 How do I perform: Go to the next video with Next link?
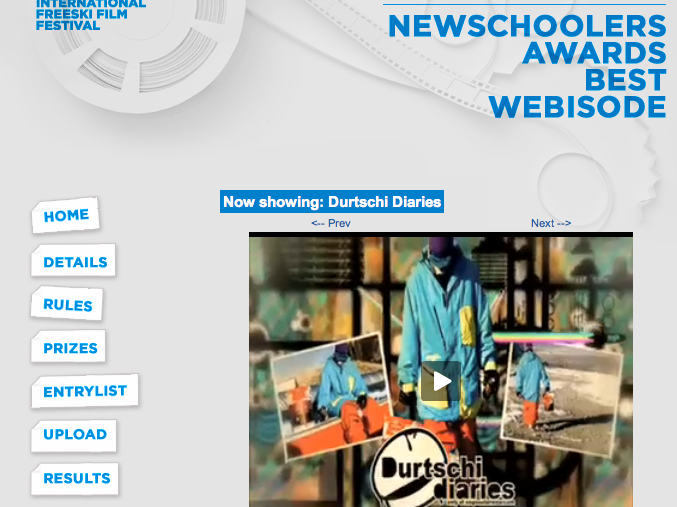[x=551, y=223]
